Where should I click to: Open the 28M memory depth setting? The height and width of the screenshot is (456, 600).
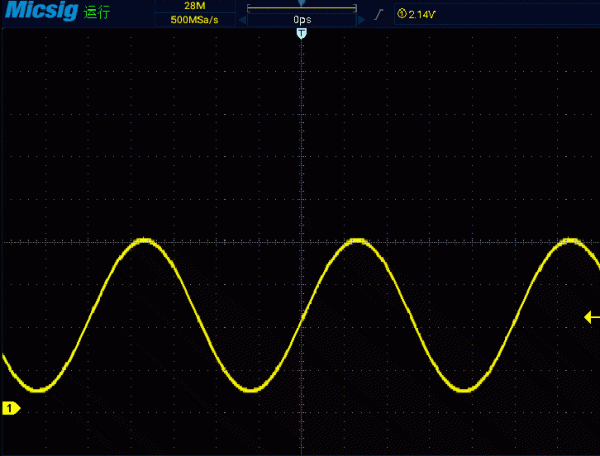[x=194, y=6]
